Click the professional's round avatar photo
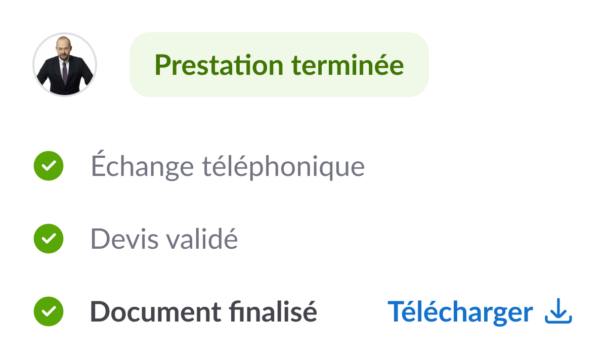The width and height of the screenshot is (607, 364). [x=65, y=65]
